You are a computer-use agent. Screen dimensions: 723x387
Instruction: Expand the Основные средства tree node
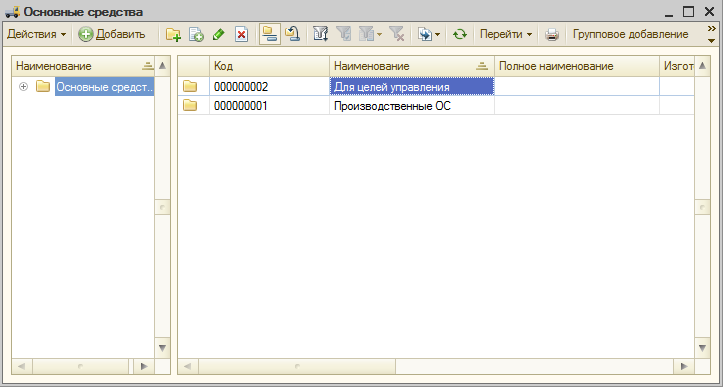tap(24, 87)
